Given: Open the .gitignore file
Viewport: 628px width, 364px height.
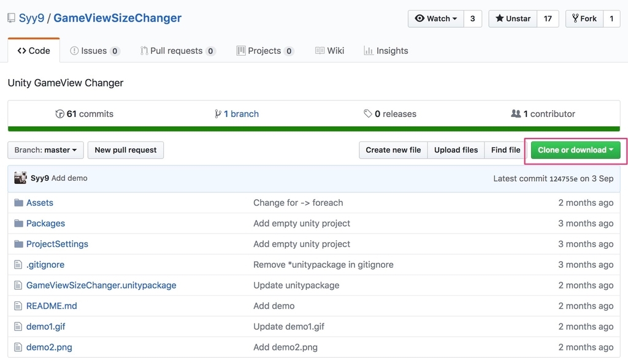Looking at the screenshot, I should (x=45, y=264).
